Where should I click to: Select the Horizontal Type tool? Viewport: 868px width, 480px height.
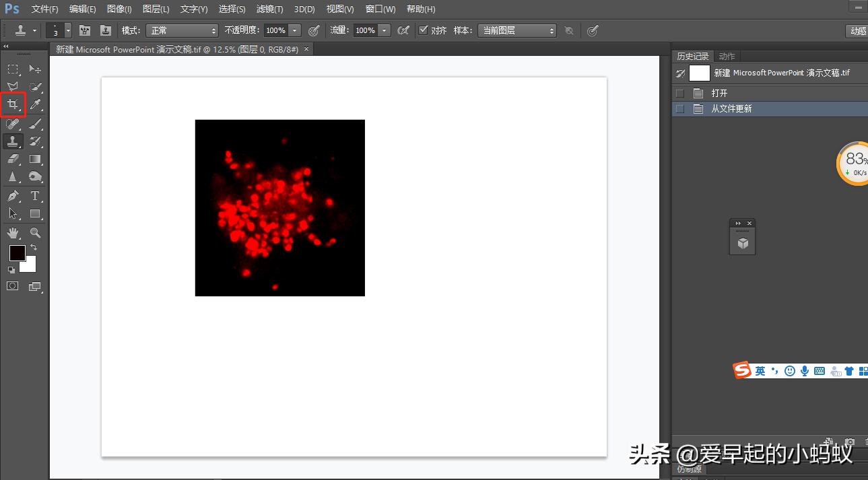click(36, 196)
